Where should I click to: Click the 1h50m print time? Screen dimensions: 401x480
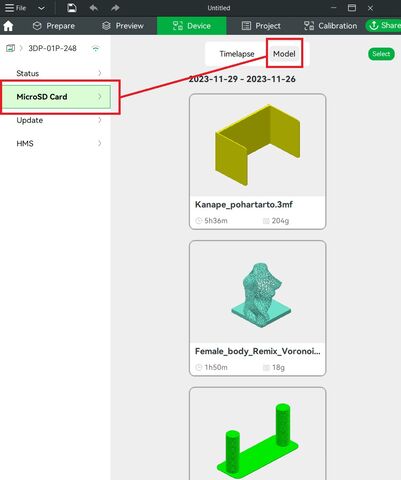click(216, 367)
